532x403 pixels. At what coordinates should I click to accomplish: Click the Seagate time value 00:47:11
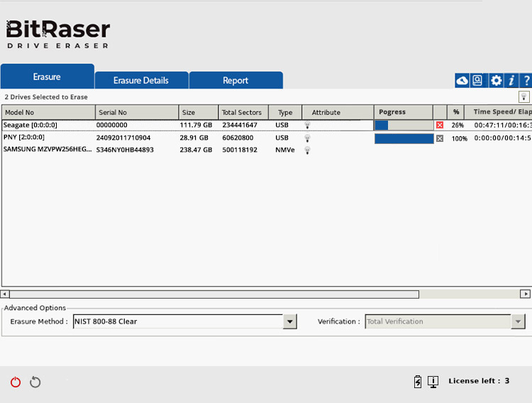coord(489,126)
